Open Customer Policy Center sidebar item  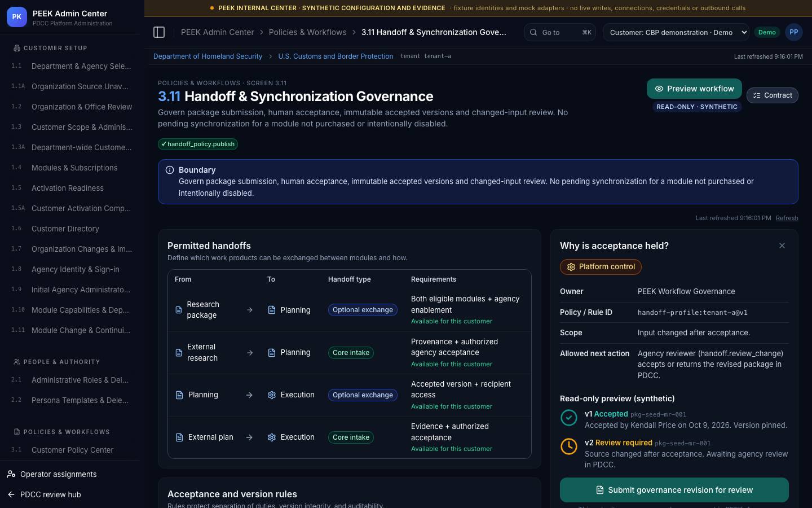[x=72, y=450]
